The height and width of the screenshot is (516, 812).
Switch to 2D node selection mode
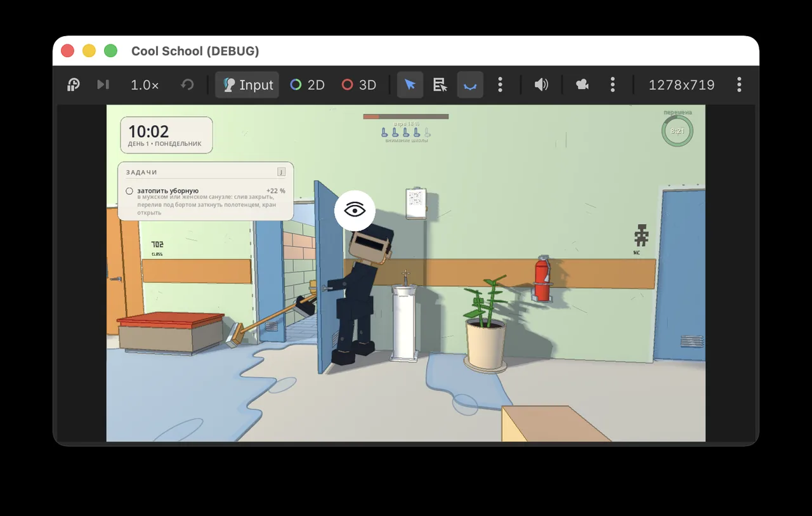coord(307,85)
